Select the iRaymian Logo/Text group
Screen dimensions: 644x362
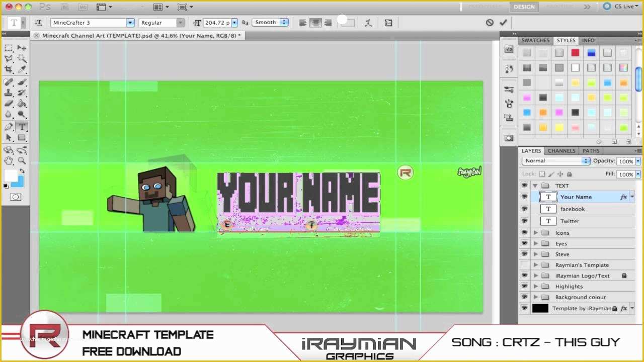point(582,276)
